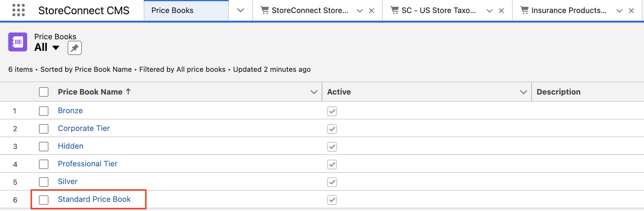Viewport: 644px width, 211px height.
Task: Click row number 4 in the list
Action: (x=15, y=164)
